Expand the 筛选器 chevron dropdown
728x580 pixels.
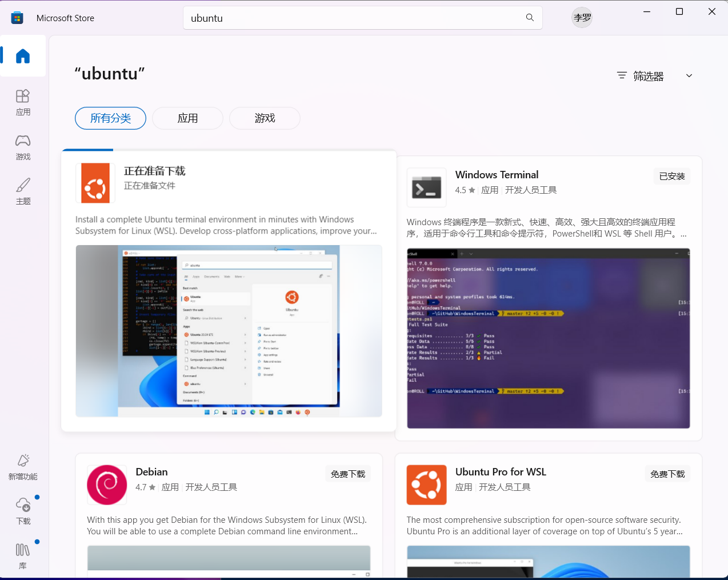689,75
